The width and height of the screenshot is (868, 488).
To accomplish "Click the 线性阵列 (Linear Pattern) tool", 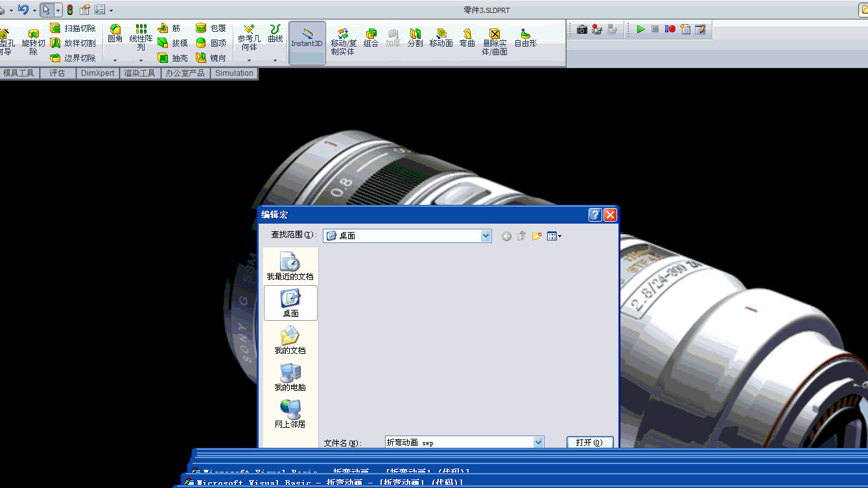I will (x=141, y=38).
